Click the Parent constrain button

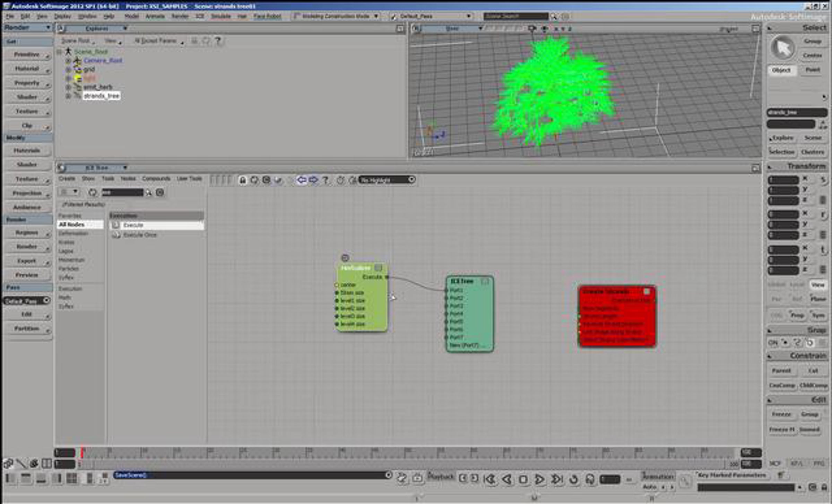click(x=781, y=371)
